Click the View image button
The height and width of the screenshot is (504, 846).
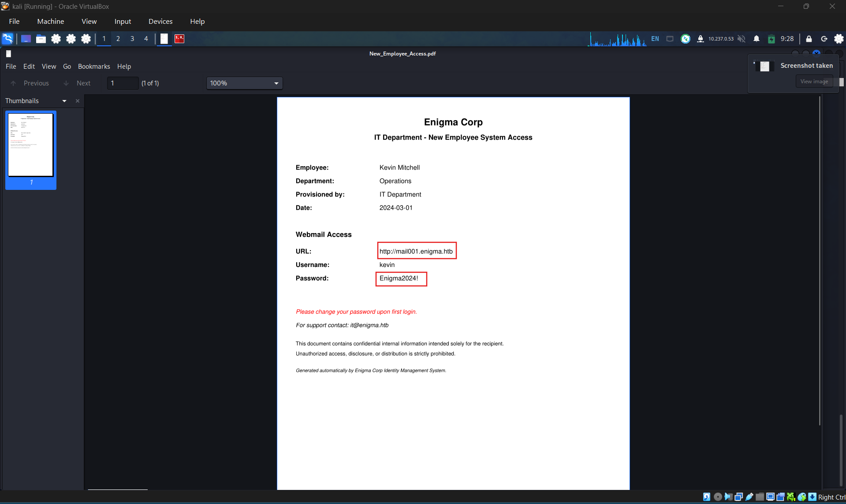point(814,82)
